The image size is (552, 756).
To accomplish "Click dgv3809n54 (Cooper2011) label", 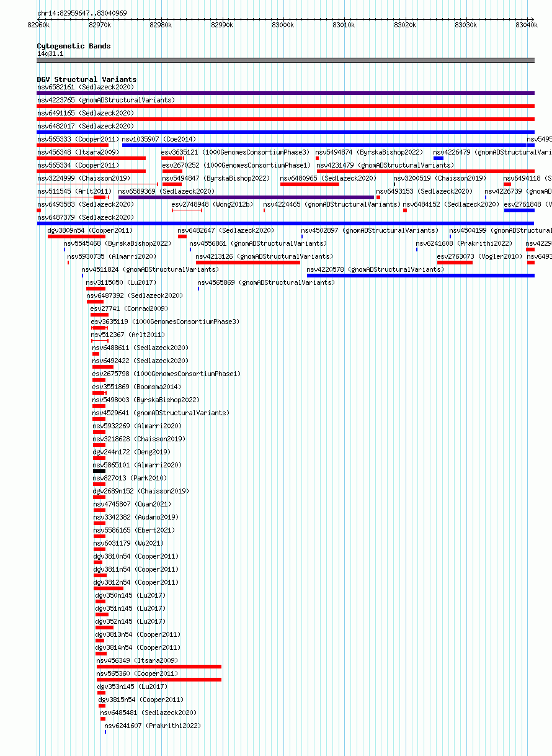I will pyautogui.click(x=90, y=230).
